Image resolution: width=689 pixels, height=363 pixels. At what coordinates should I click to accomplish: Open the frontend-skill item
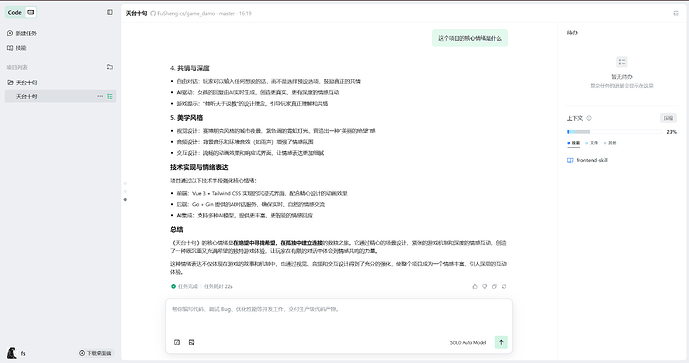point(587,160)
